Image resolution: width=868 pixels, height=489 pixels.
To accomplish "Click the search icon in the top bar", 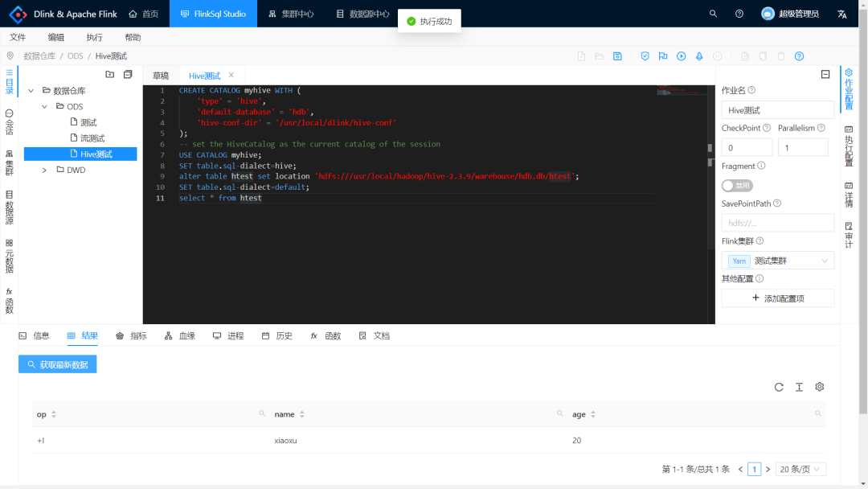I will [713, 14].
